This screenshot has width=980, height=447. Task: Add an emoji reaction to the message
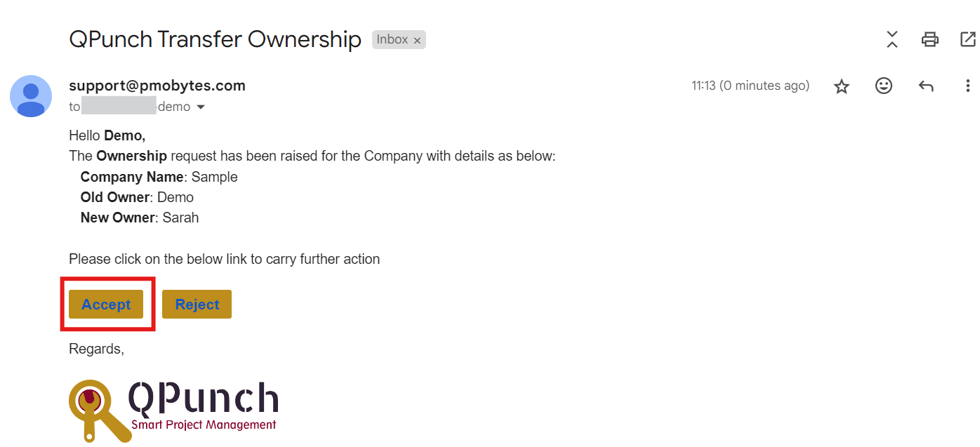click(x=884, y=86)
